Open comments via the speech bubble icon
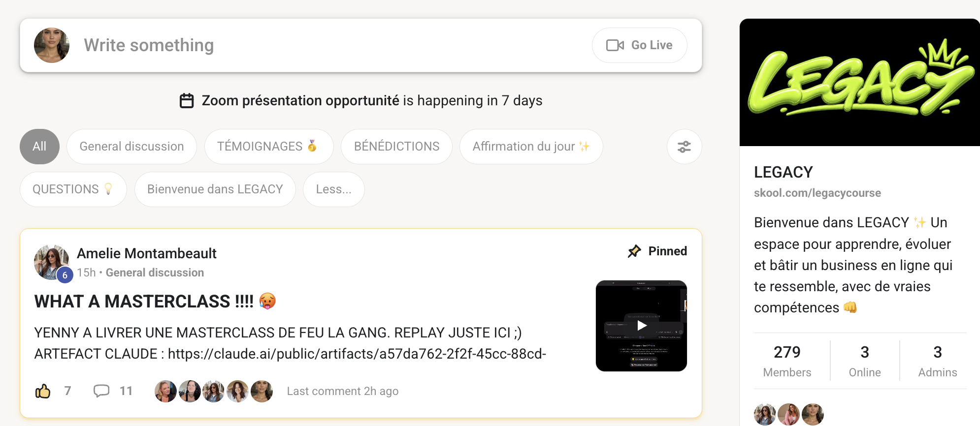 coord(101,391)
